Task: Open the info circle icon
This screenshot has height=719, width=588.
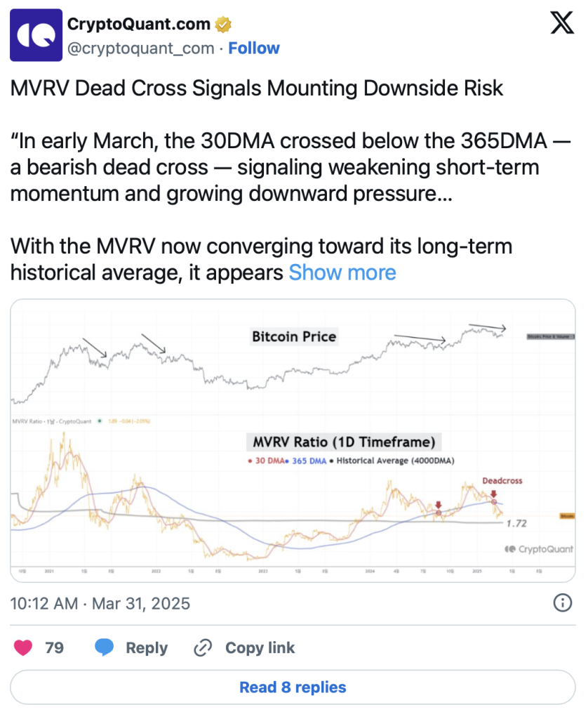Action: [562, 602]
